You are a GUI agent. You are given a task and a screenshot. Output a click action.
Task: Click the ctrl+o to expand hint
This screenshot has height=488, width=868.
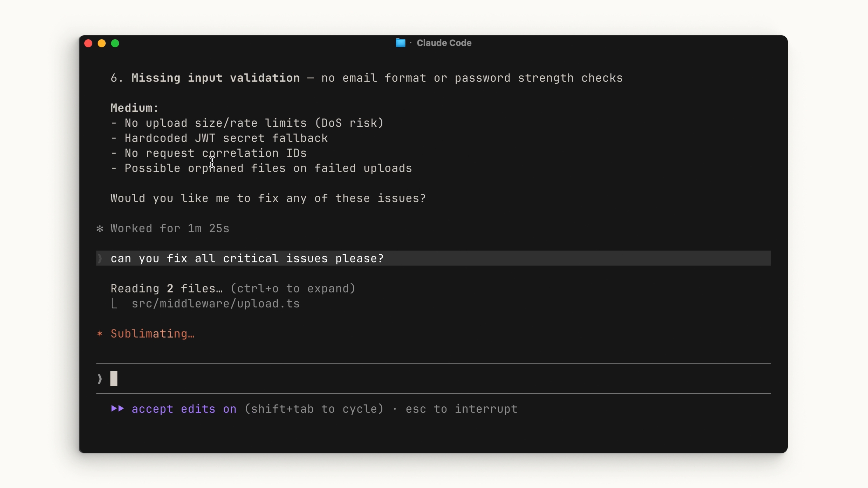pos(293,289)
